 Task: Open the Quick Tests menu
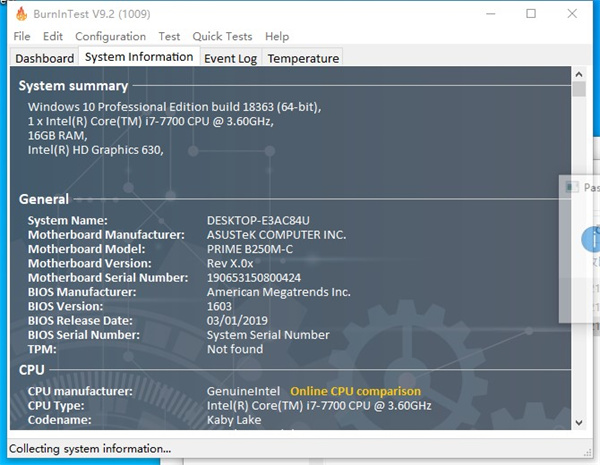[223, 36]
